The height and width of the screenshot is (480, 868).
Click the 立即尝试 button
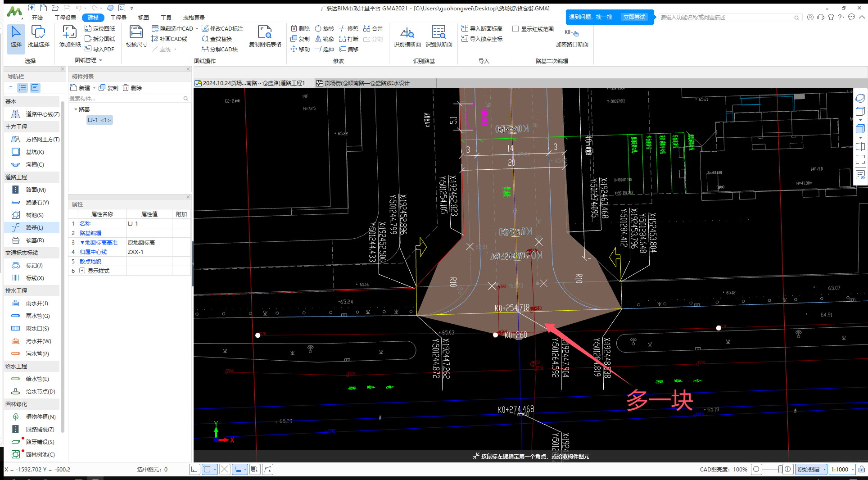(x=634, y=17)
